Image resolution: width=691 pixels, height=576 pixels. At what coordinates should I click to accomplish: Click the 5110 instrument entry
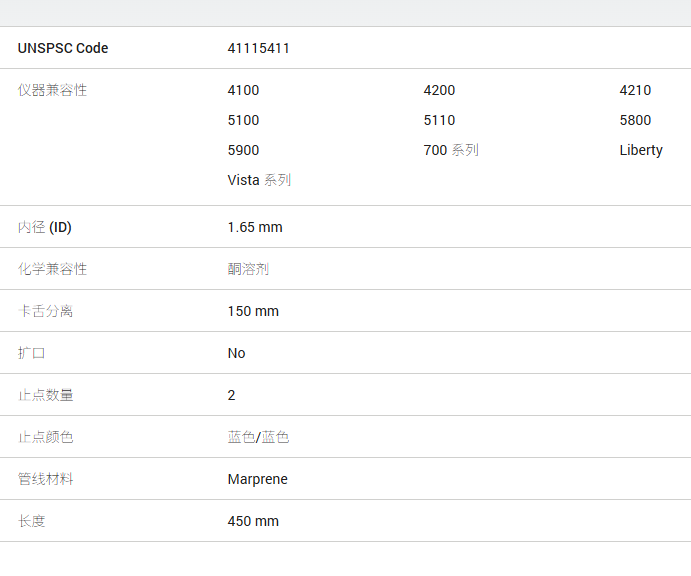439,120
